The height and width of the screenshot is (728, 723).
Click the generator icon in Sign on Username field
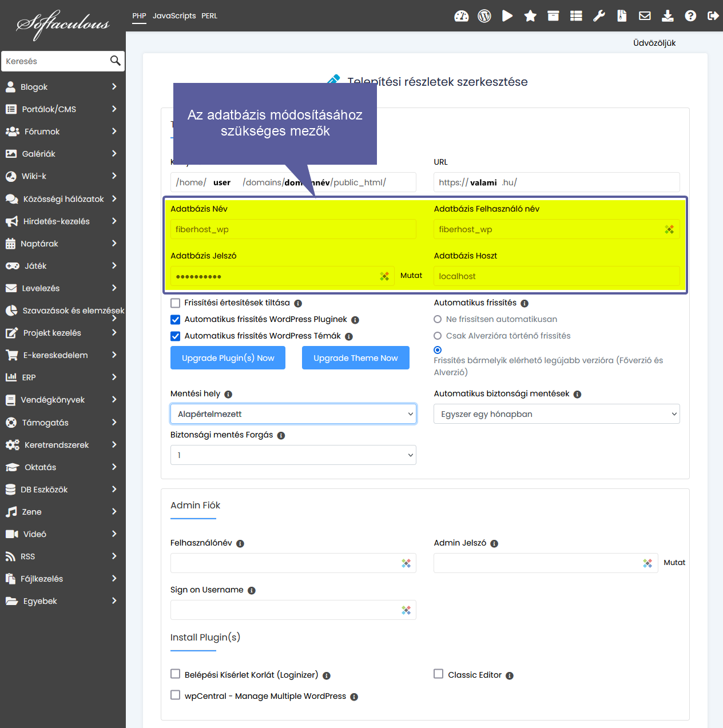[406, 610]
